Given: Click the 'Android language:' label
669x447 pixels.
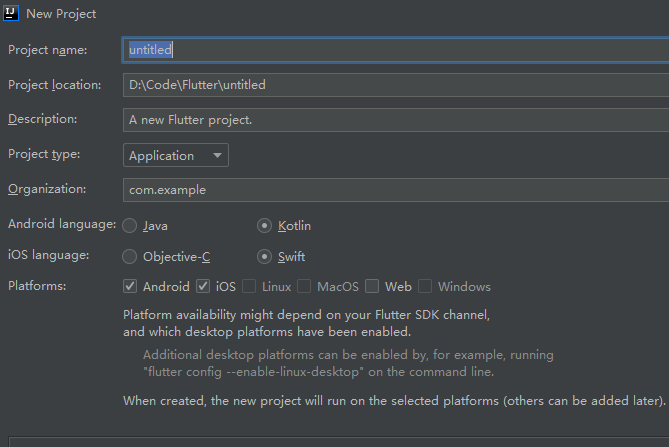Looking at the screenshot, I should (x=62, y=224).
